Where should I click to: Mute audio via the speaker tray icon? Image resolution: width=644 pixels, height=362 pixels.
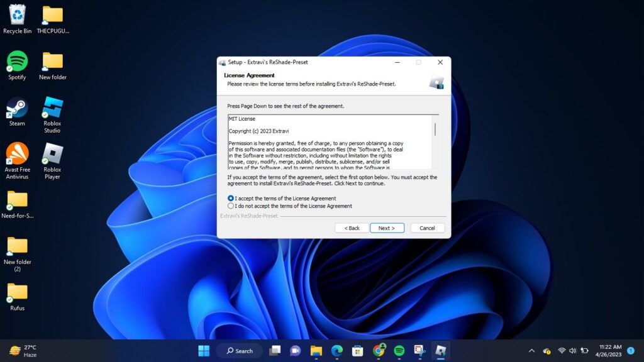pos(573,351)
